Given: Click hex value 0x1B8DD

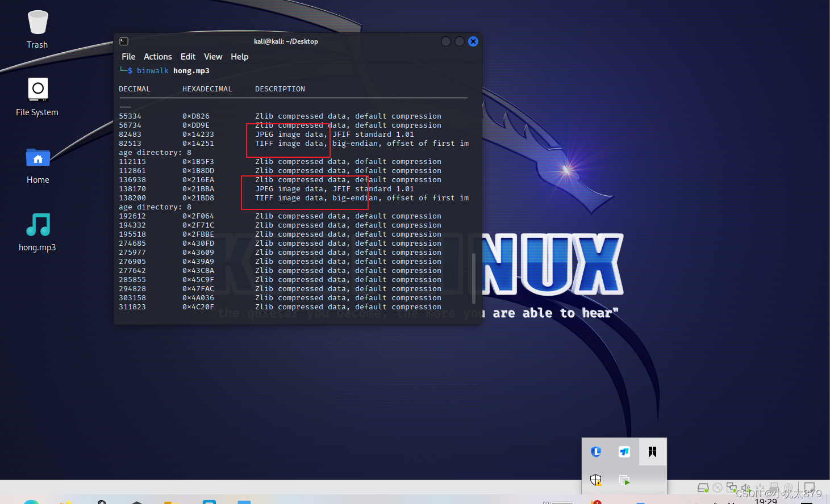Looking at the screenshot, I should pos(198,171).
